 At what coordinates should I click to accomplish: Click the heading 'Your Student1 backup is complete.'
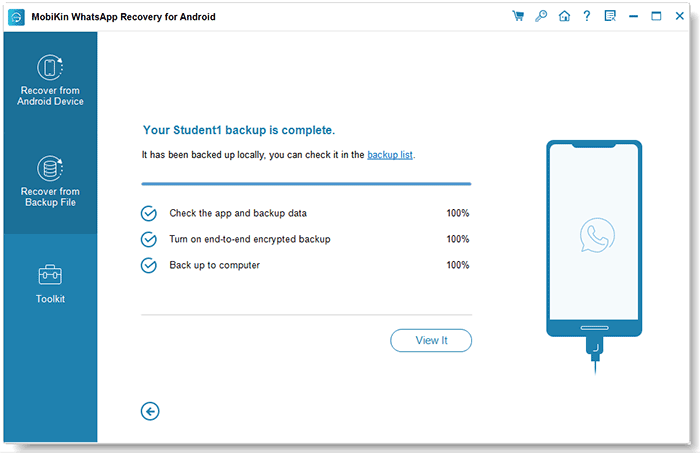(x=239, y=130)
